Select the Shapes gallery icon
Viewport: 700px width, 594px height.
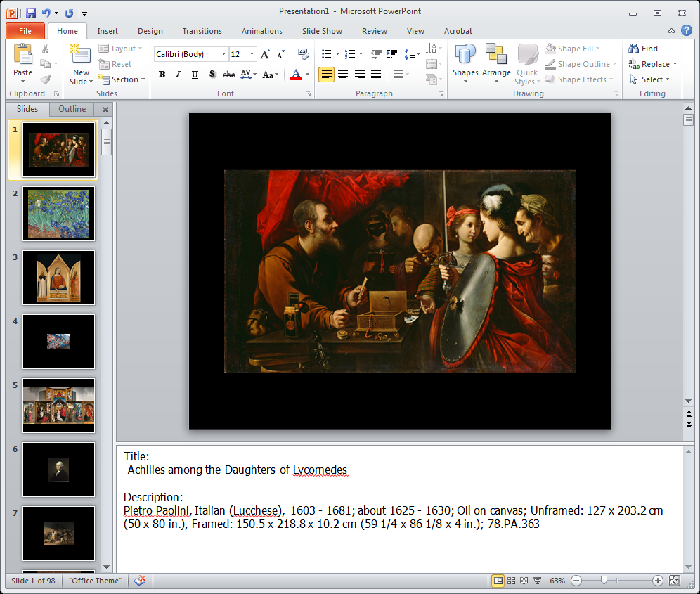pyautogui.click(x=465, y=63)
